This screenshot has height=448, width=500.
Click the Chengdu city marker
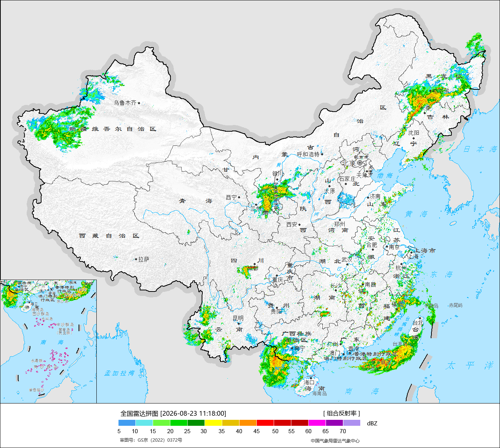click(255, 264)
